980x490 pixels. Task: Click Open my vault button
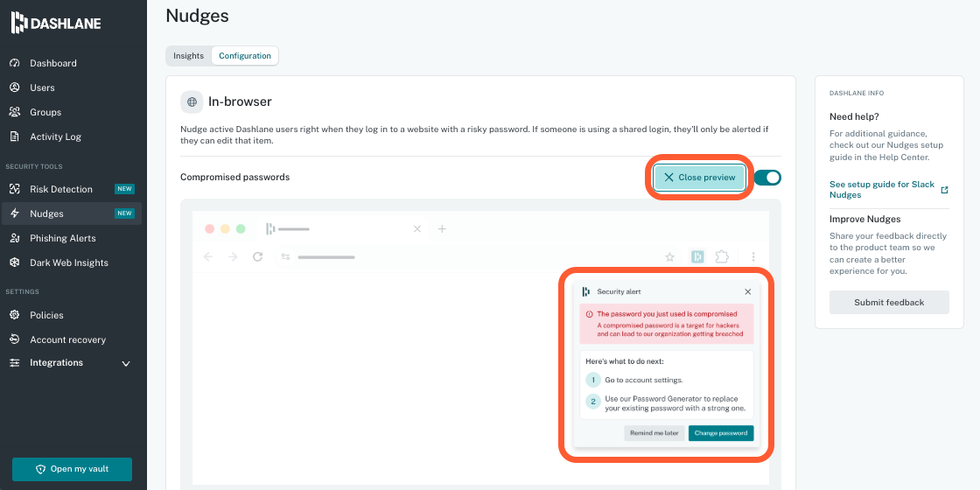point(72,469)
